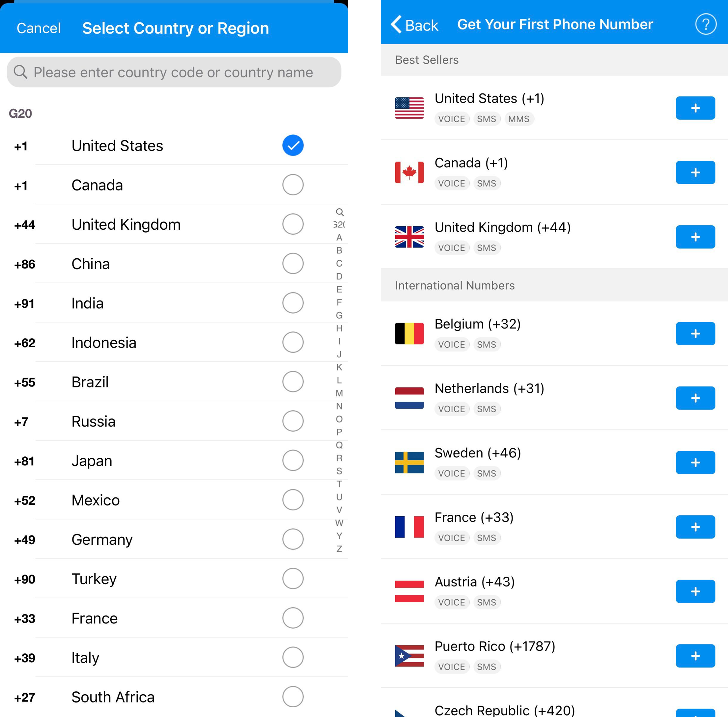Screen dimensions: 728x717
Task: Select the Canada radio button
Action: point(293,185)
